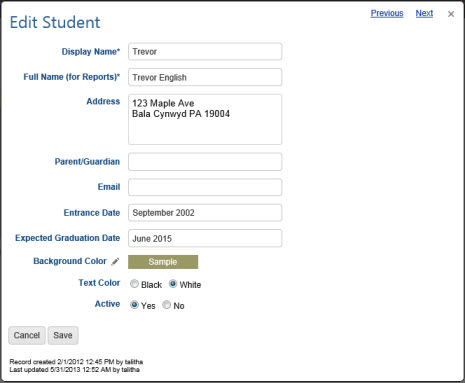The width and height of the screenshot is (465, 383).
Task: Select White text color
Action: point(173,284)
